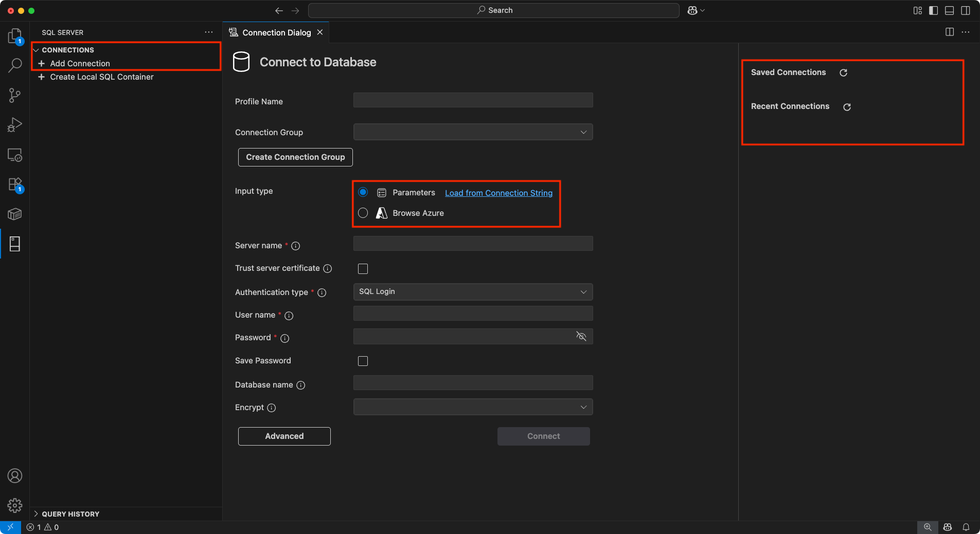Click into the Server name field
Screen dimensions: 980x534
pos(473,244)
